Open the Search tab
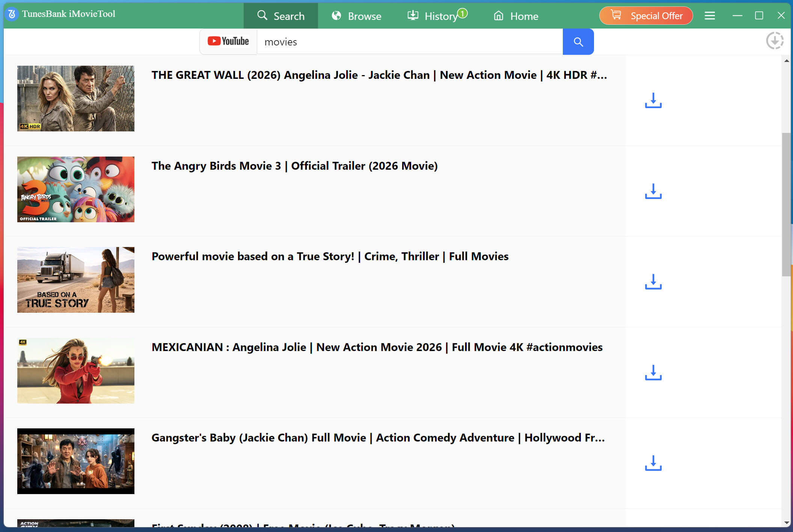793x532 pixels. click(281, 16)
